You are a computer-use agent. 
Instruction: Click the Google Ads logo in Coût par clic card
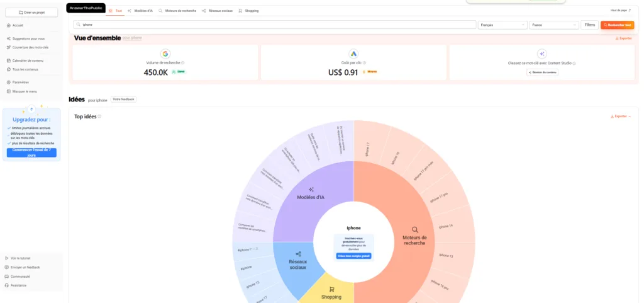[353, 54]
